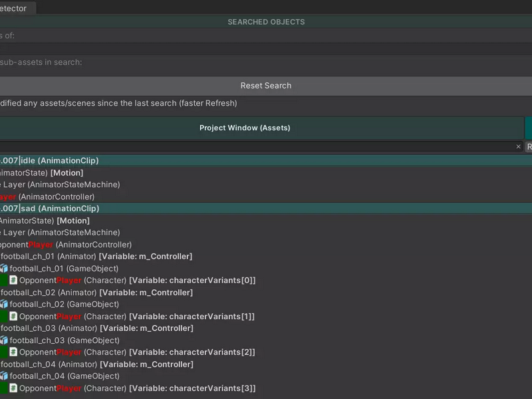Click the football_ch_04 GameObject prefab cube icon
The height and width of the screenshot is (399, 532).
(x=4, y=376)
